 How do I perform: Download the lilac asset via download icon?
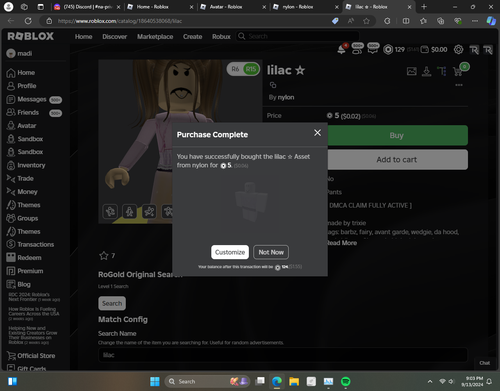point(426,71)
